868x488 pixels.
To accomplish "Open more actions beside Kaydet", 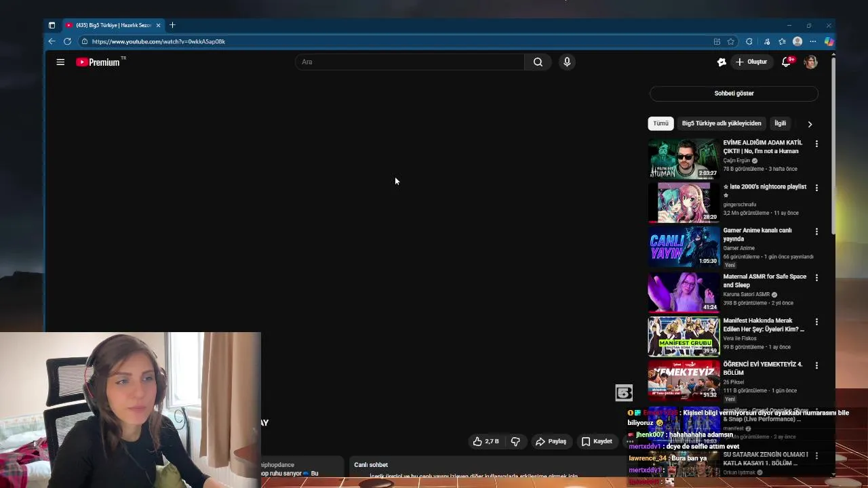I will pos(630,441).
